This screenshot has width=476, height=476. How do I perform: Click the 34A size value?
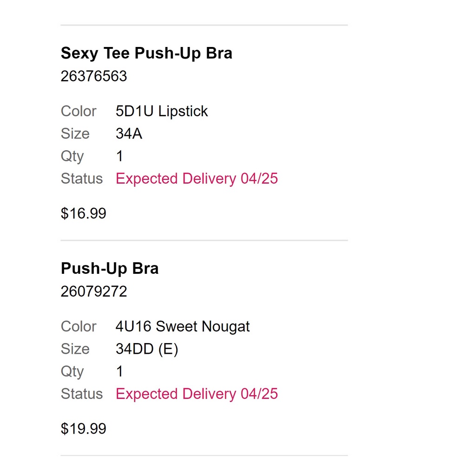point(129,134)
